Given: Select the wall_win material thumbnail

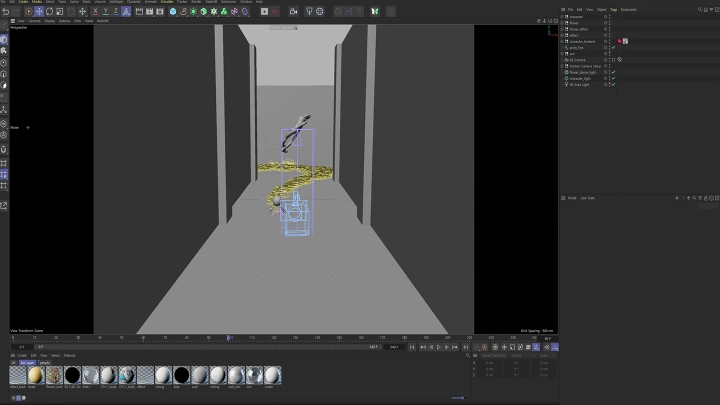Looking at the screenshot, I should coord(236,375).
